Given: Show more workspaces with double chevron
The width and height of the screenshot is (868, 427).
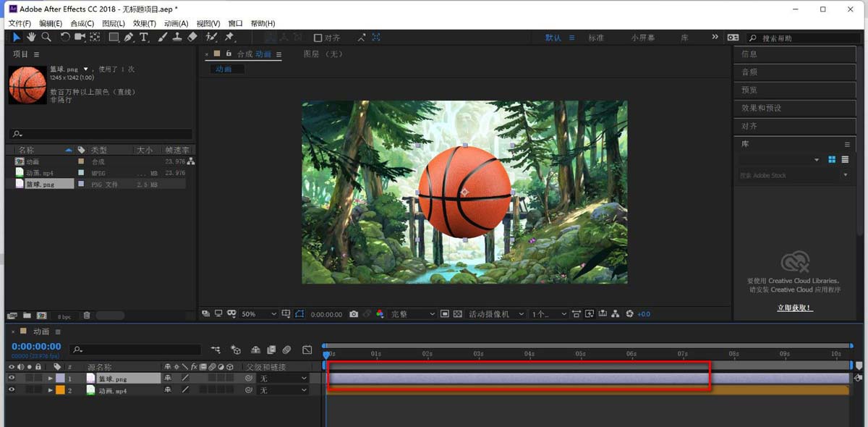Looking at the screenshot, I should 715,37.
